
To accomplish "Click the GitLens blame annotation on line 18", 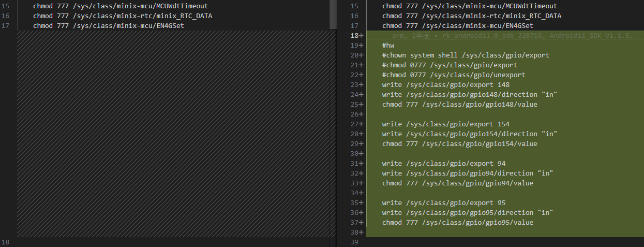I will coord(513,36).
